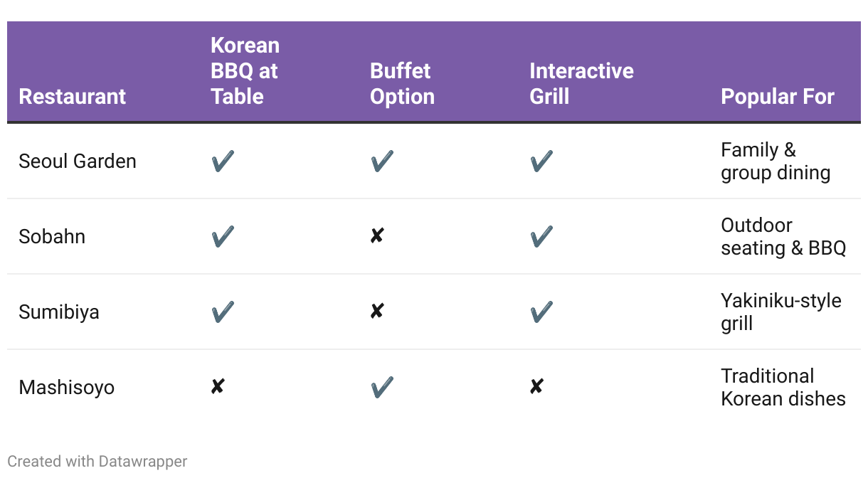Select the Popular For column header
The height and width of the screenshot is (478, 868).
[778, 97]
